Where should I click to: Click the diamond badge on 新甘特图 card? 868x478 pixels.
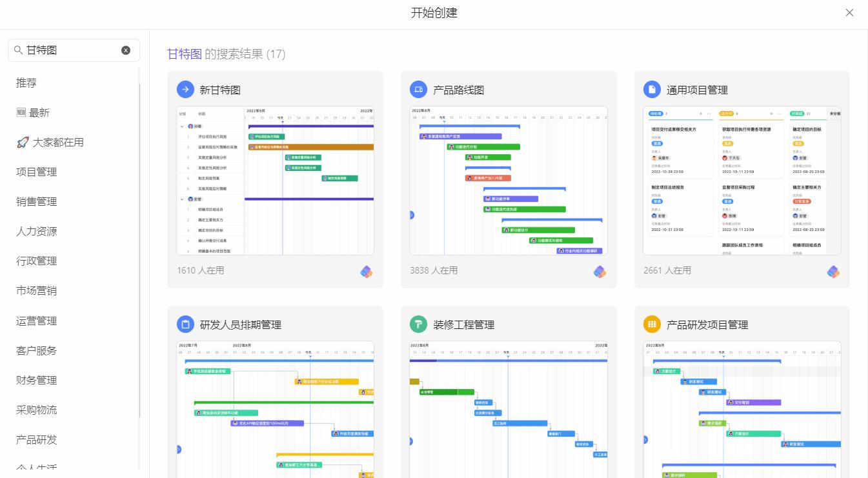367,272
